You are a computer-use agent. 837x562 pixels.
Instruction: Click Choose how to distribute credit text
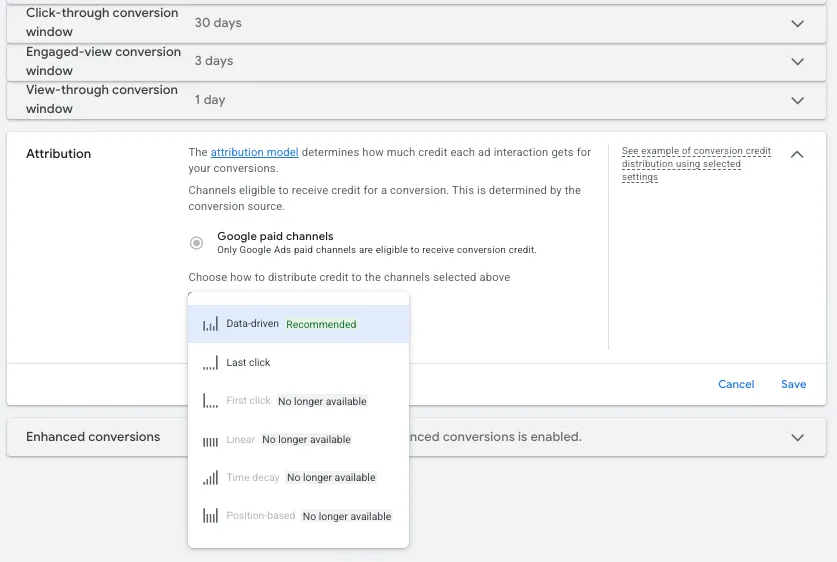[x=349, y=277]
